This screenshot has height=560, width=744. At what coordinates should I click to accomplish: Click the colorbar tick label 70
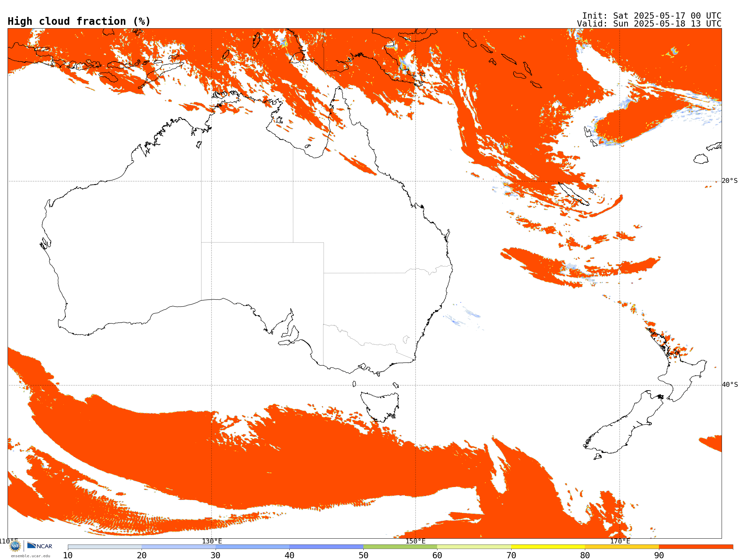click(511, 556)
